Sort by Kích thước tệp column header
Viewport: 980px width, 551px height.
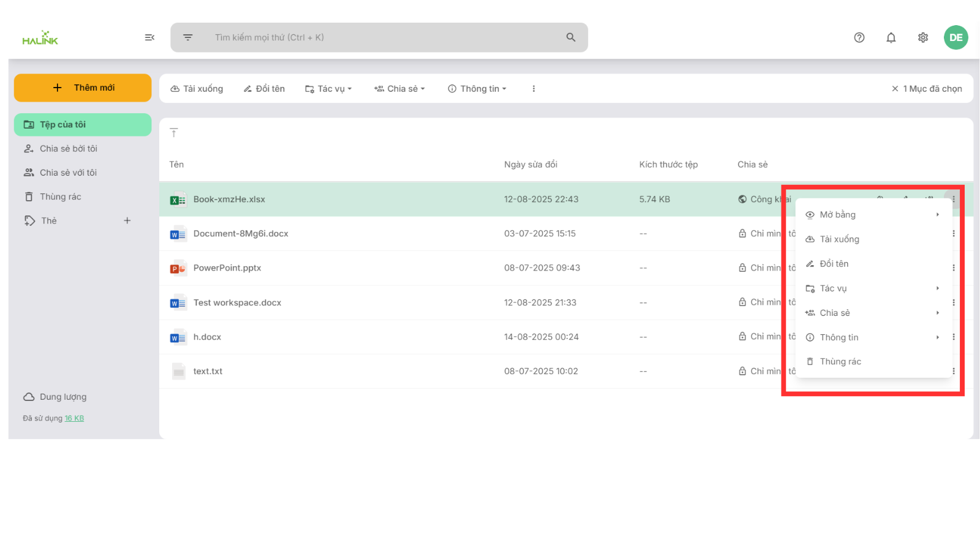[x=668, y=164]
